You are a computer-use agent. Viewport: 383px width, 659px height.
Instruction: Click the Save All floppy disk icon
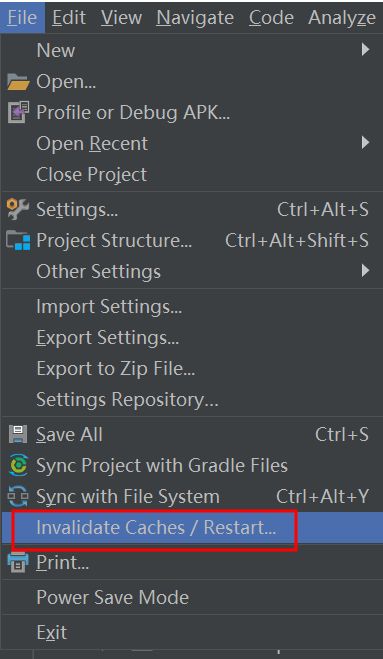tap(18, 435)
